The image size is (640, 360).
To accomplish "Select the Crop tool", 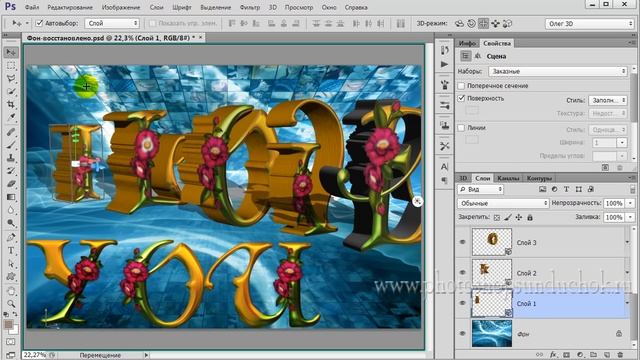I will pos(11,104).
